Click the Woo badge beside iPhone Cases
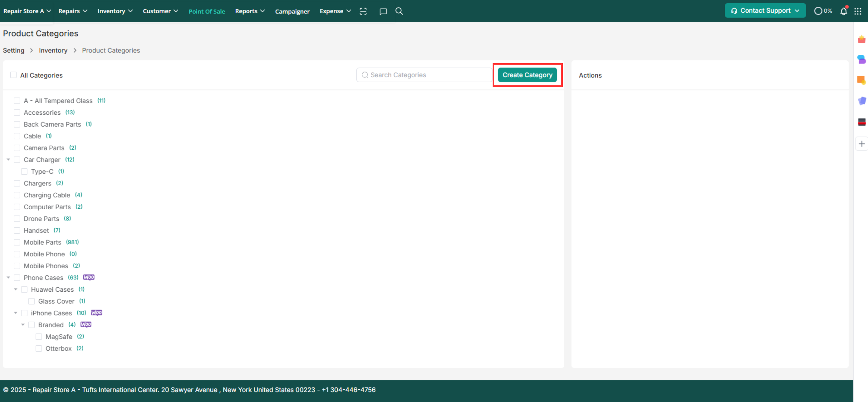Image resolution: width=868 pixels, height=402 pixels. coord(97,313)
